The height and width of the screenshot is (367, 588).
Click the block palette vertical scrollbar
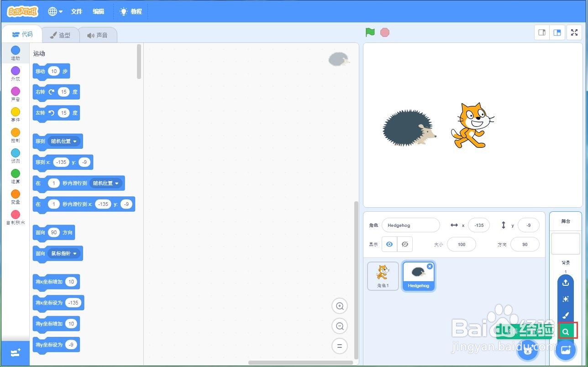tap(139, 62)
